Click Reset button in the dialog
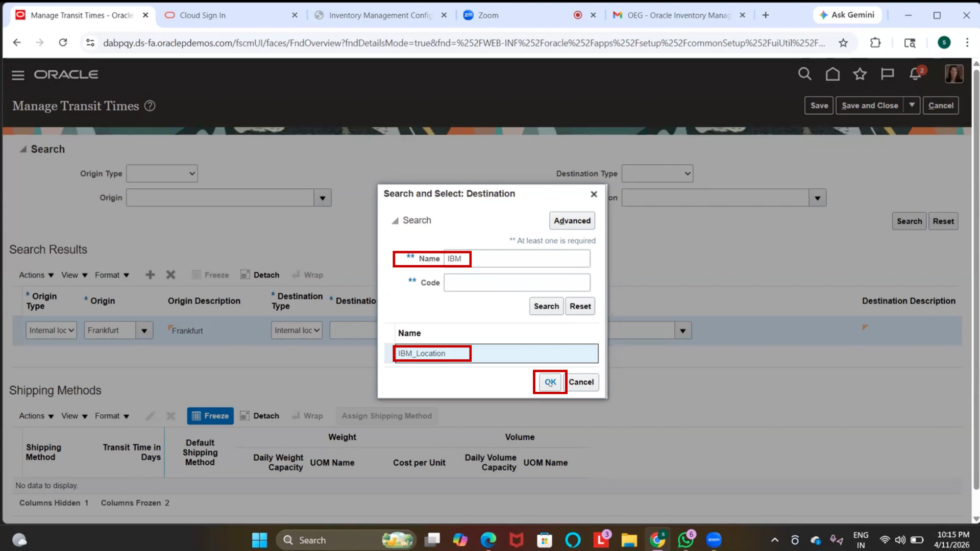The image size is (980, 551). coord(580,306)
